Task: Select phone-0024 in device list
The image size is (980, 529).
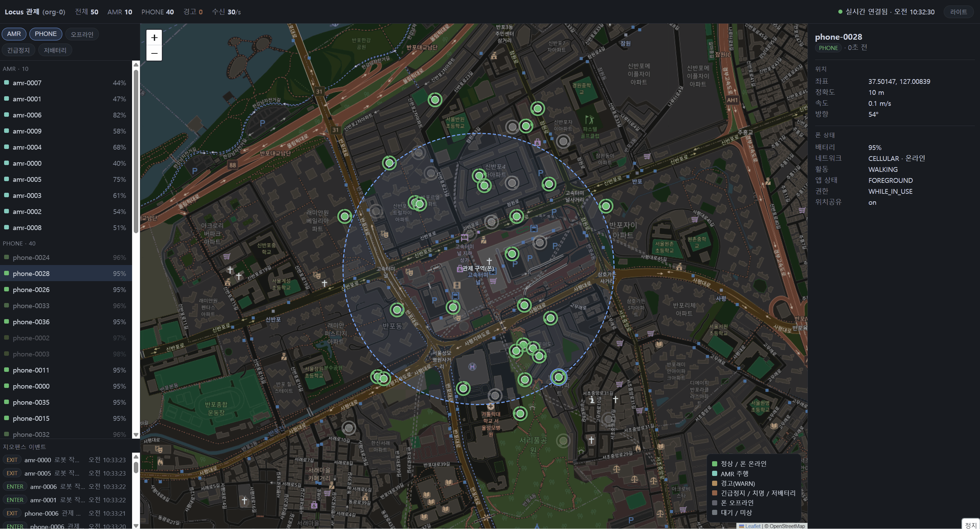Action: pyautogui.click(x=66, y=257)
